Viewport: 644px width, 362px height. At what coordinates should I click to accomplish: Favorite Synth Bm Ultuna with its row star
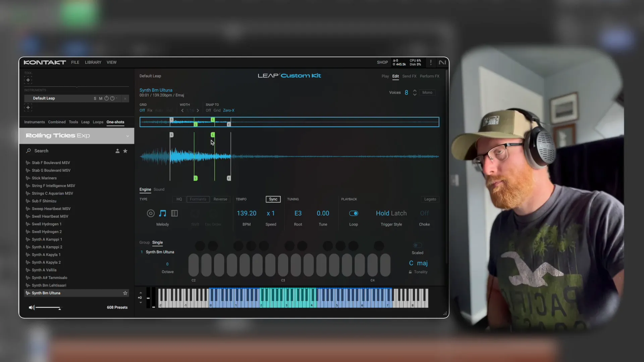point(125,293)
